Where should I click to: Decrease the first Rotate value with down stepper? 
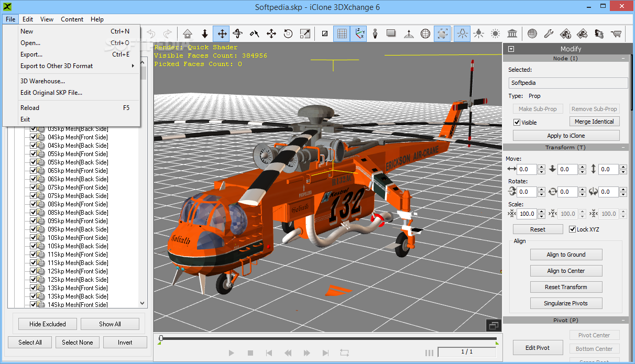[x=541, y=194]
